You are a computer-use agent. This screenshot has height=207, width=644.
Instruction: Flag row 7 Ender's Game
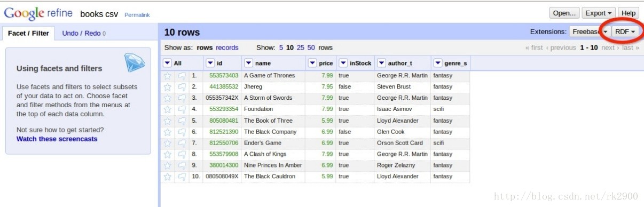click(x=182, y=143)
